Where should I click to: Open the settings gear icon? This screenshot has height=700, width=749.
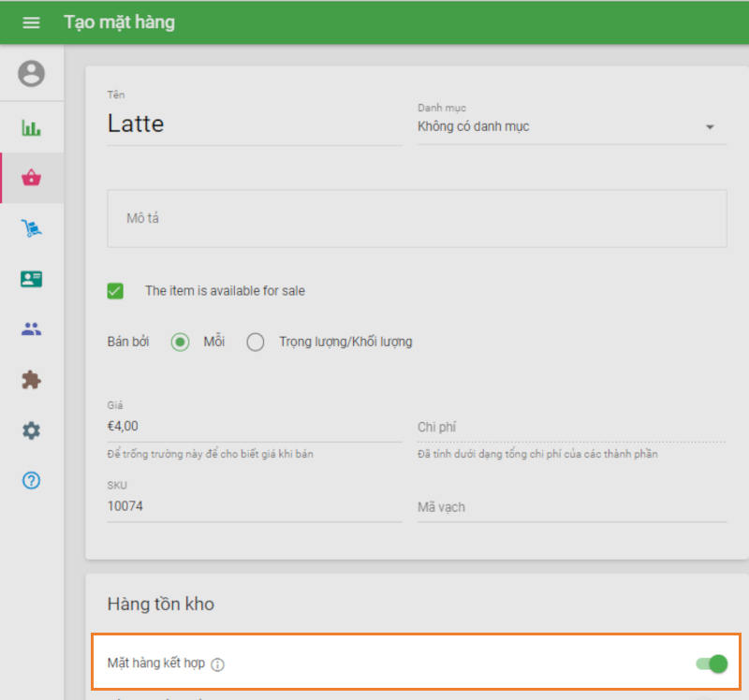click(31, 430)
